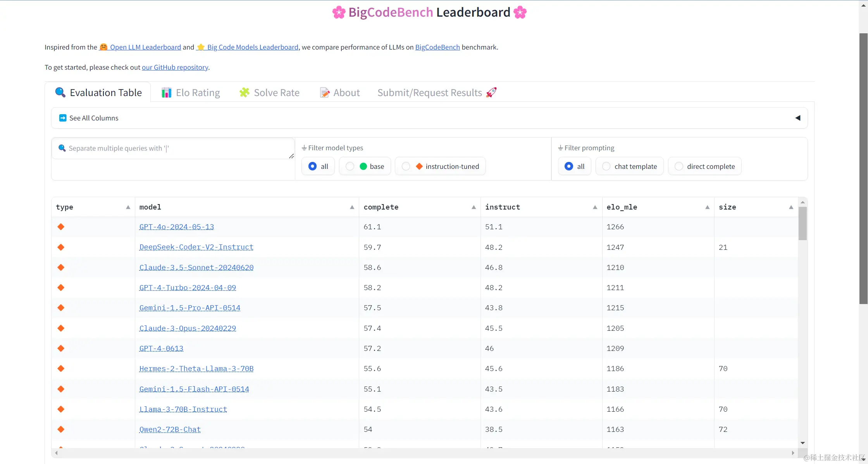Image resolution: width=868 pixels, height=464 pixels.
Task: Open the our GitHub repository link
Action: 175,67
